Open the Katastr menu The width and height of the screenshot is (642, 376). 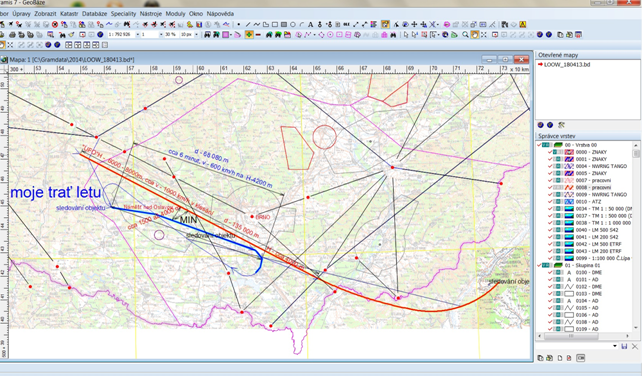69,14
